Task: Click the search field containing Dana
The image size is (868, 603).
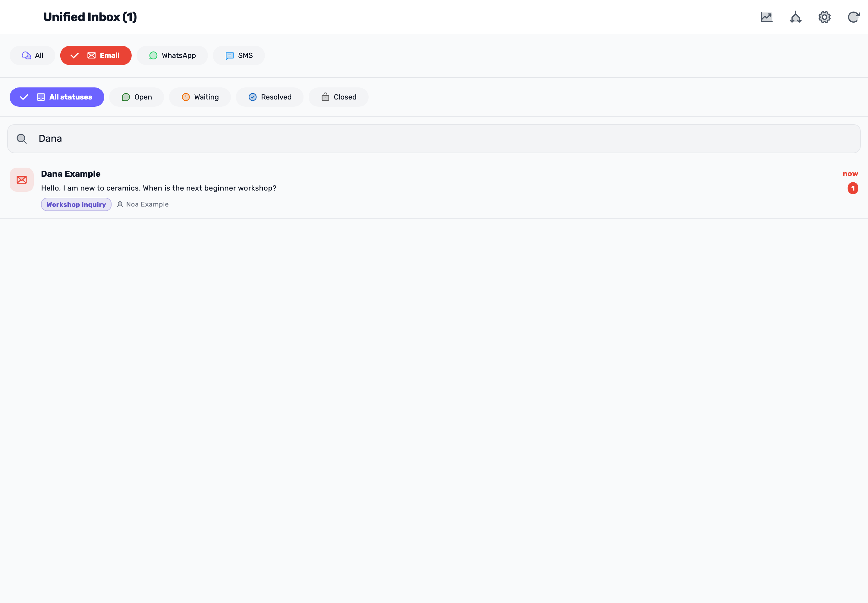Action: point(434,139)
